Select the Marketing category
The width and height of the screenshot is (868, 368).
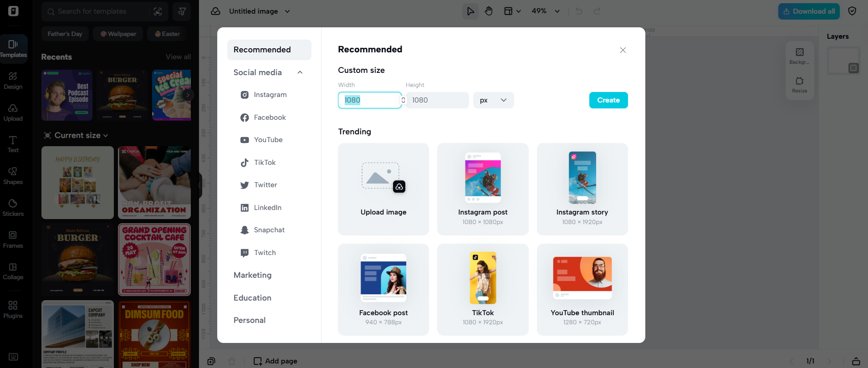[x=252, y=275]
